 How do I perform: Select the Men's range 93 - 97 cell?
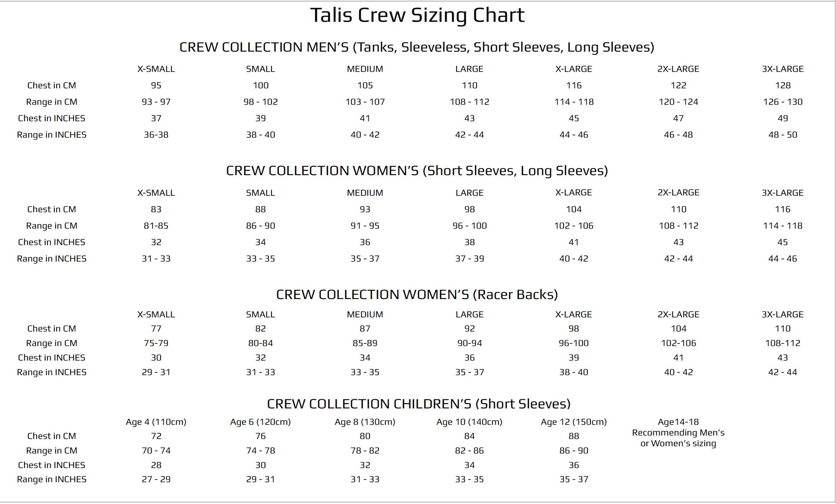pyautogui.click(x=156, y=102)
